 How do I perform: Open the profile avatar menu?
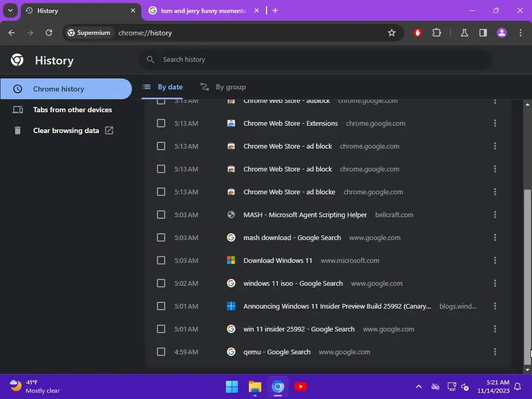tap(502, 33)
